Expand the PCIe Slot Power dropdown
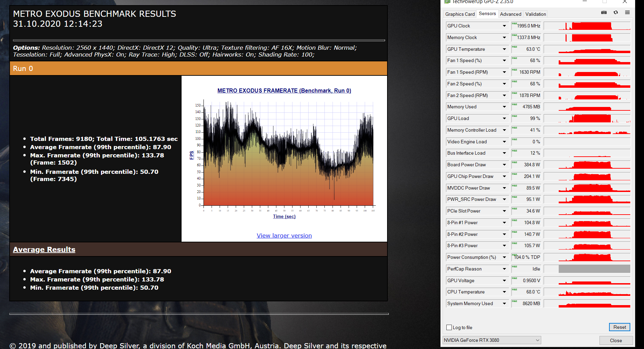This screenshot has height=349, width=644. pos(504,211)
